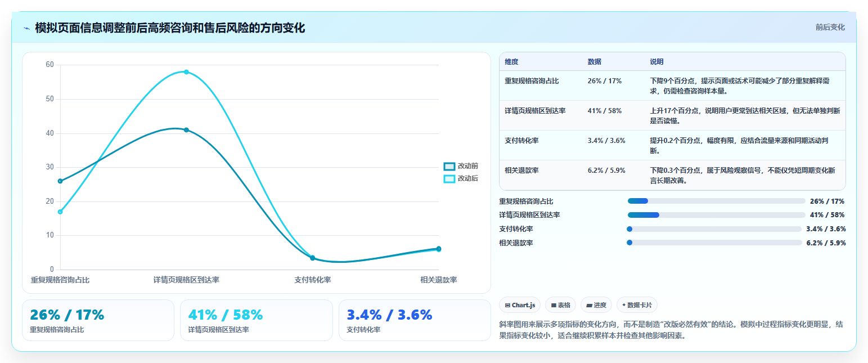
Task: Select the 数据卡片 chip
Action: tap(637, 305)
